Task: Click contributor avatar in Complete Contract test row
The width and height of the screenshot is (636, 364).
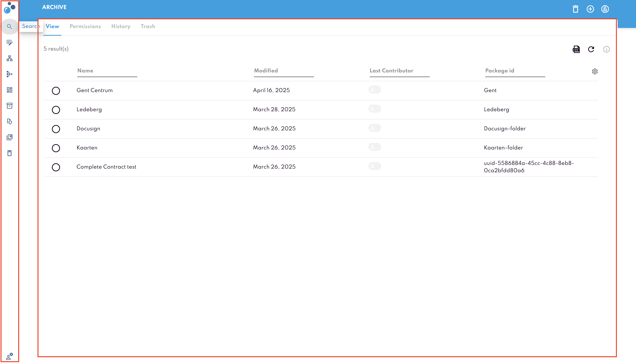Action: [x=374, y=166]
